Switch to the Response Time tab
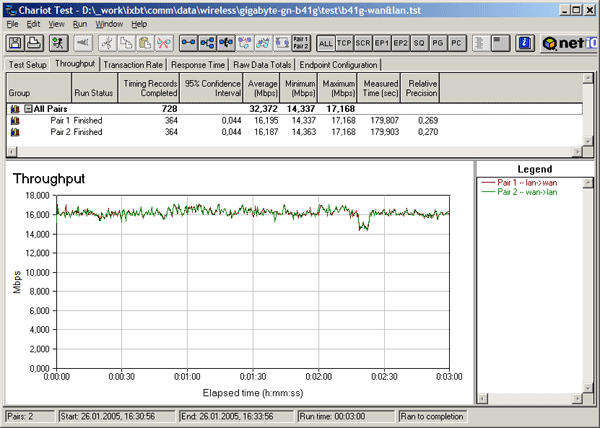Image resolution: width=600 pixels, height=428 pixels. click(x=196, y=64)
